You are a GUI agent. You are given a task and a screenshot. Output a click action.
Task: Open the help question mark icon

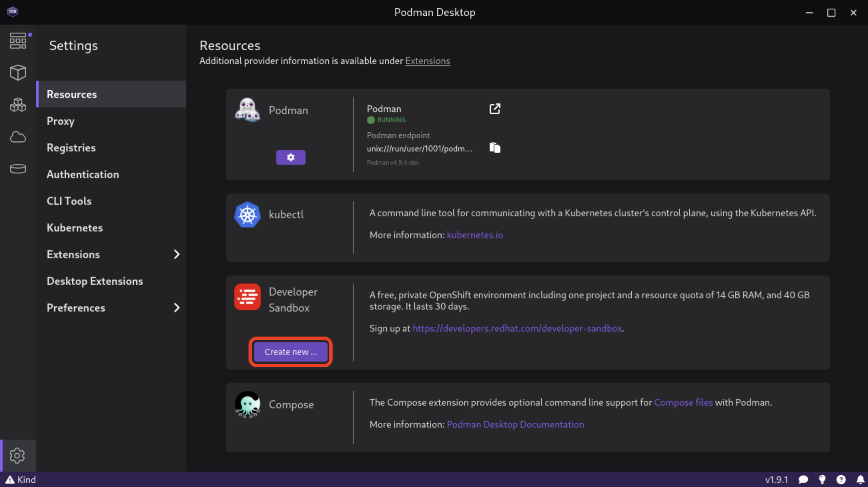point(841,480)
